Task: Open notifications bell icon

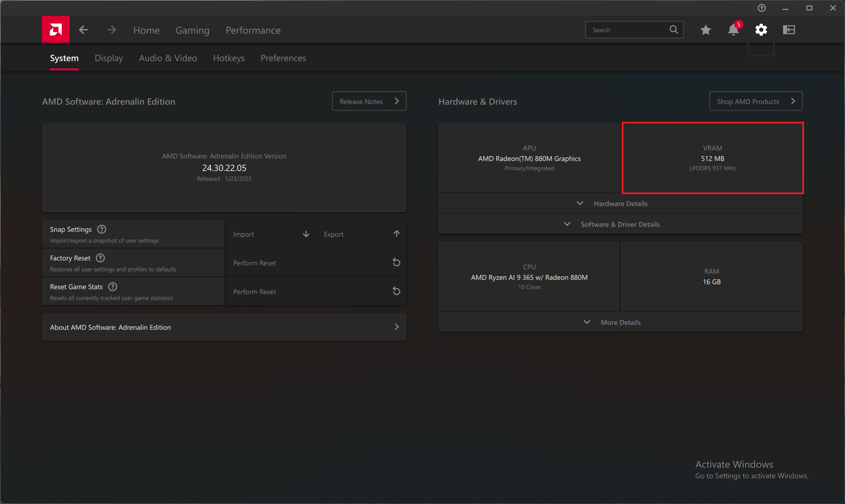Action: 733,30
